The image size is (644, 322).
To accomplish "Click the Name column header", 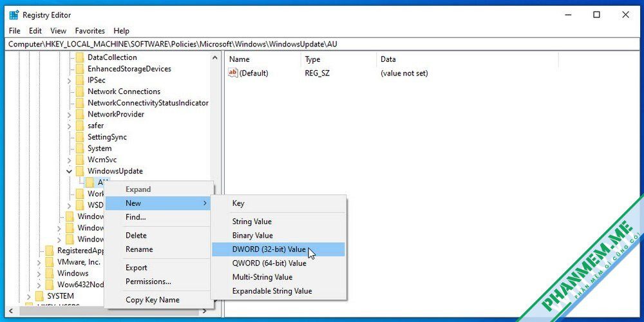I will 263,59.
